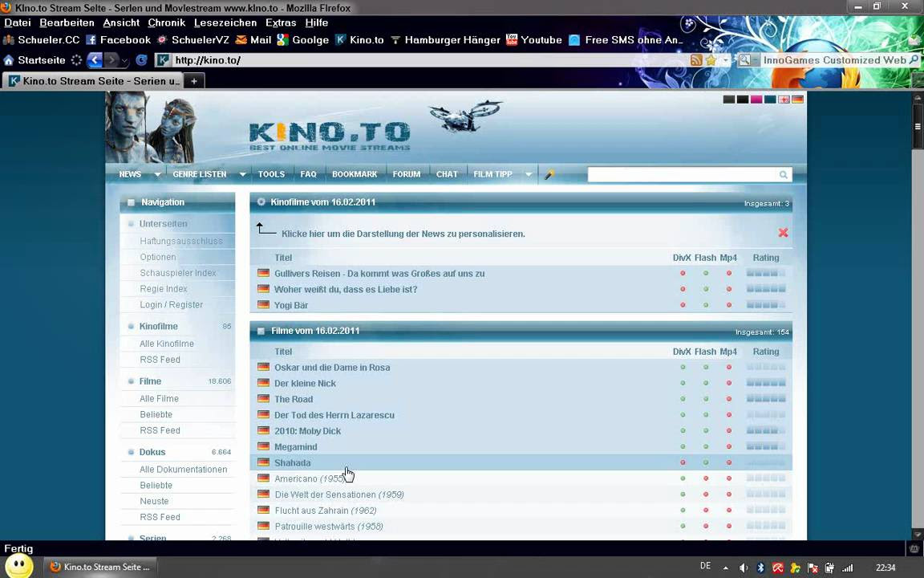Open Haftungsausschluss in the navigation
Viewport: 924px width, 578px height.
181,241
